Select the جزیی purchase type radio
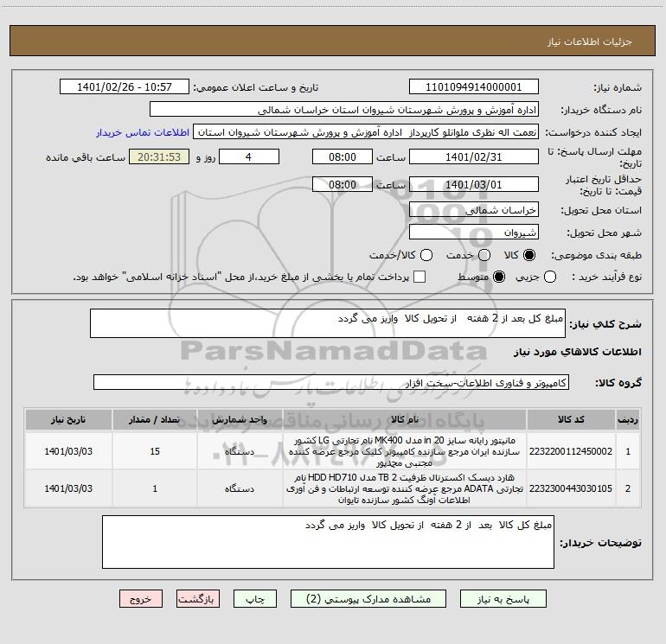 [x=549, y=277]
